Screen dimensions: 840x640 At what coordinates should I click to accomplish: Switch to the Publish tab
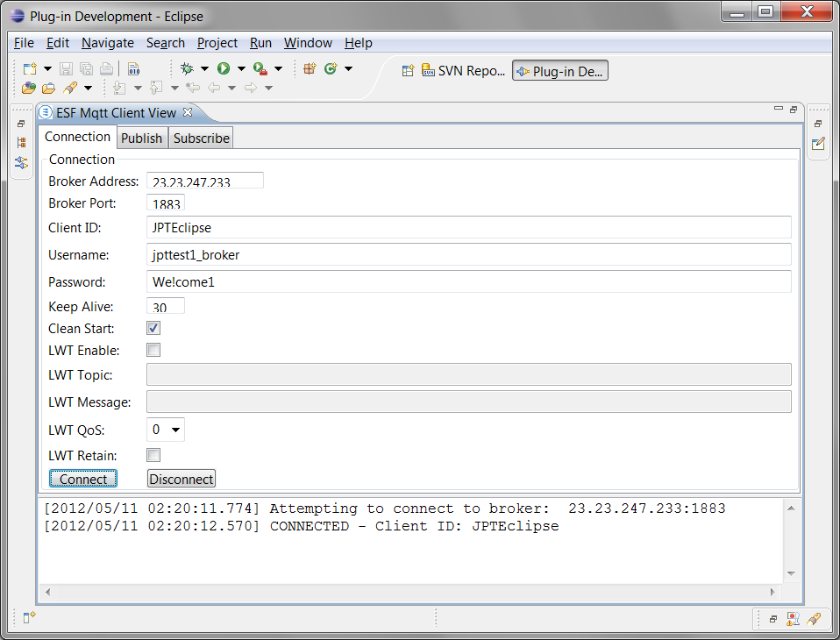pos(141,139)
